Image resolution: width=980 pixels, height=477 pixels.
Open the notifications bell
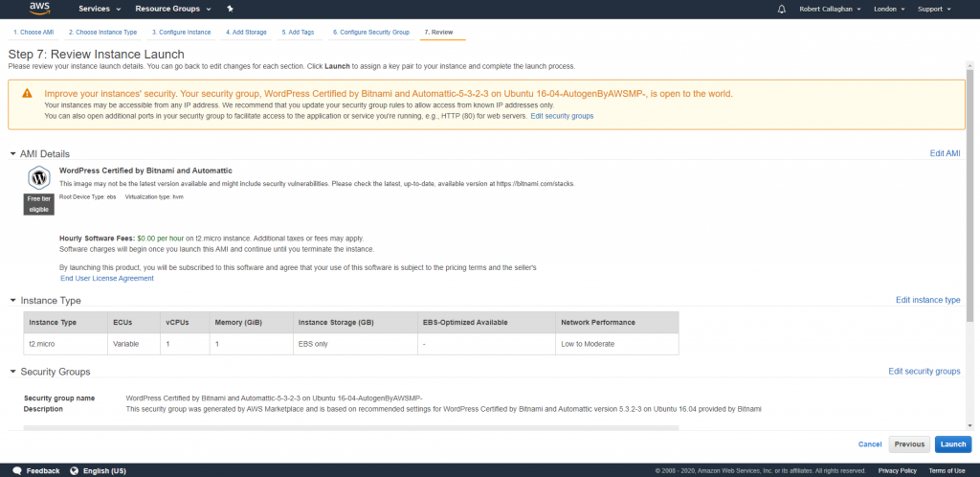[x=781, y=9]
